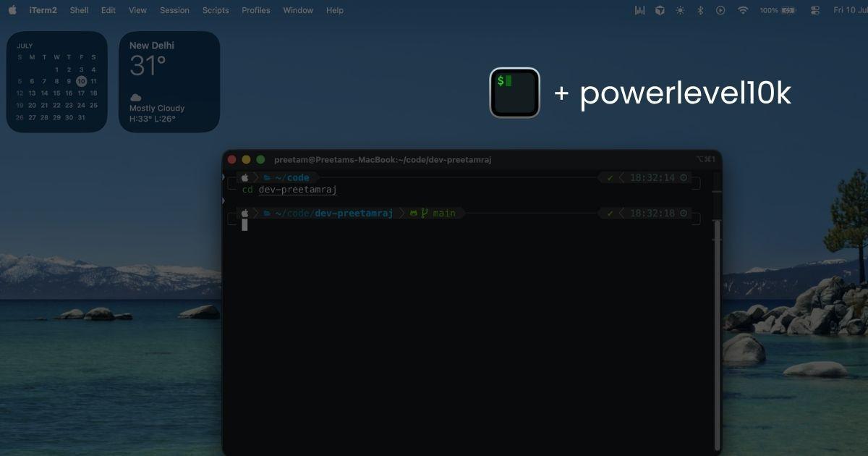Select day 31 in the calendar widget
868x456 pixels.
[x=81, y=117]
